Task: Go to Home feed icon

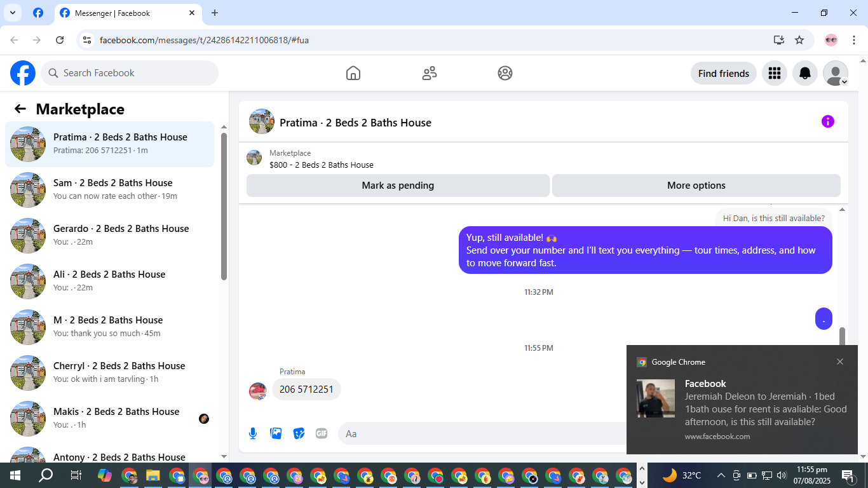Action: coord(353,73)
